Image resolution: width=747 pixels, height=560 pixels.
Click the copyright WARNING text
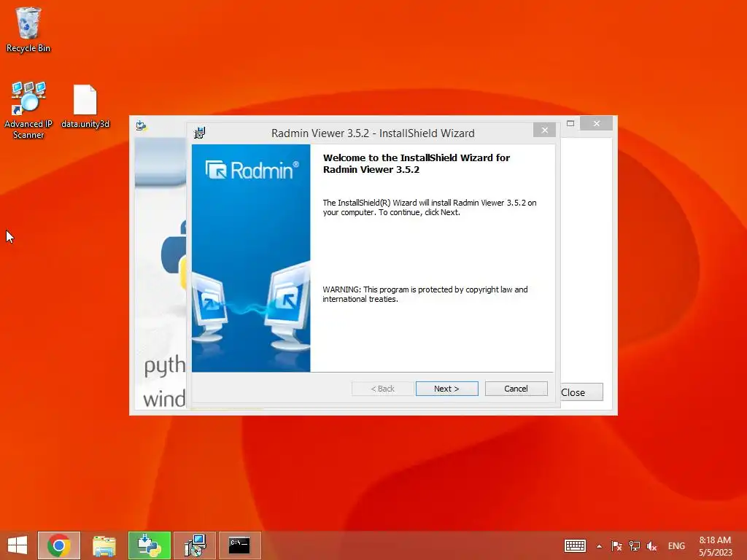pos(425,295)
